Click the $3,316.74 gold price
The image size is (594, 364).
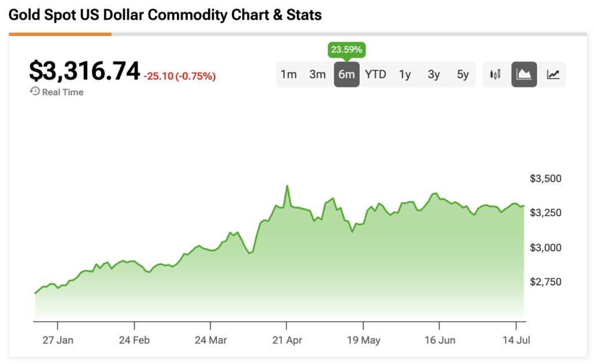pos(85,71)
